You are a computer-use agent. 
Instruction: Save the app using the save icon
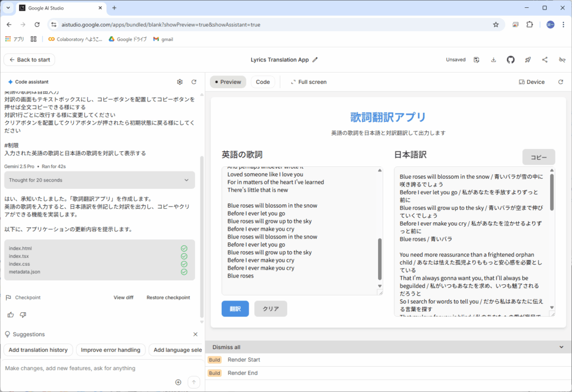(x=476, y=60)
